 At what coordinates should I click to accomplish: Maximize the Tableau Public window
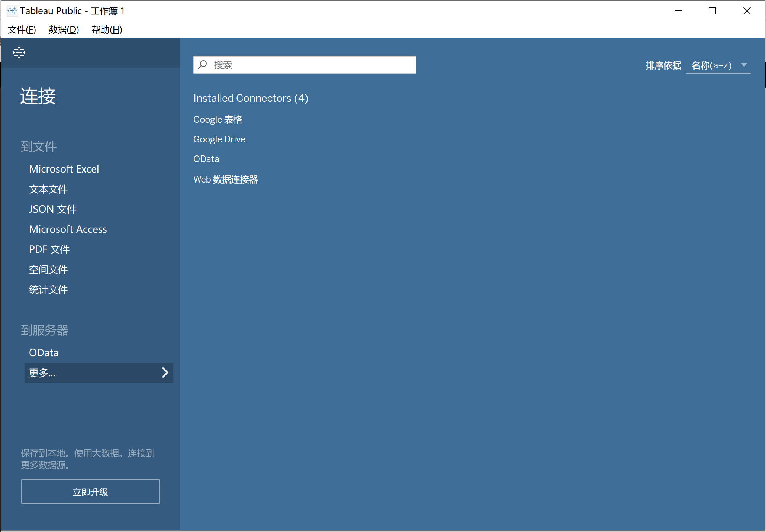tap(712, 11)
